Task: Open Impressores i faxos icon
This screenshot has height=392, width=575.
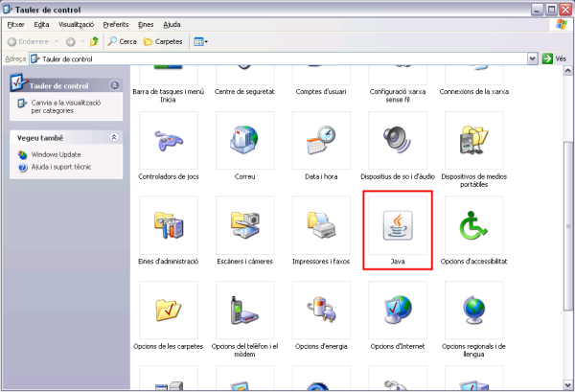Action: (x=321, y=226)
